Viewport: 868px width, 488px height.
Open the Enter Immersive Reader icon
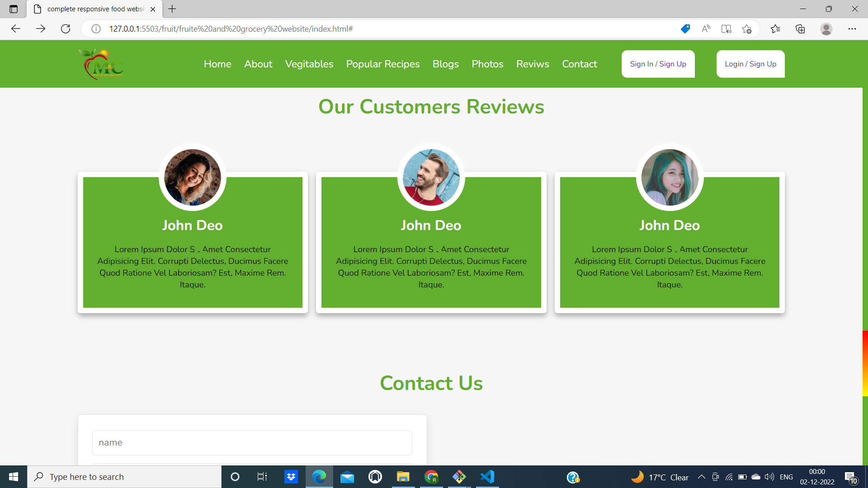(726, 28)
